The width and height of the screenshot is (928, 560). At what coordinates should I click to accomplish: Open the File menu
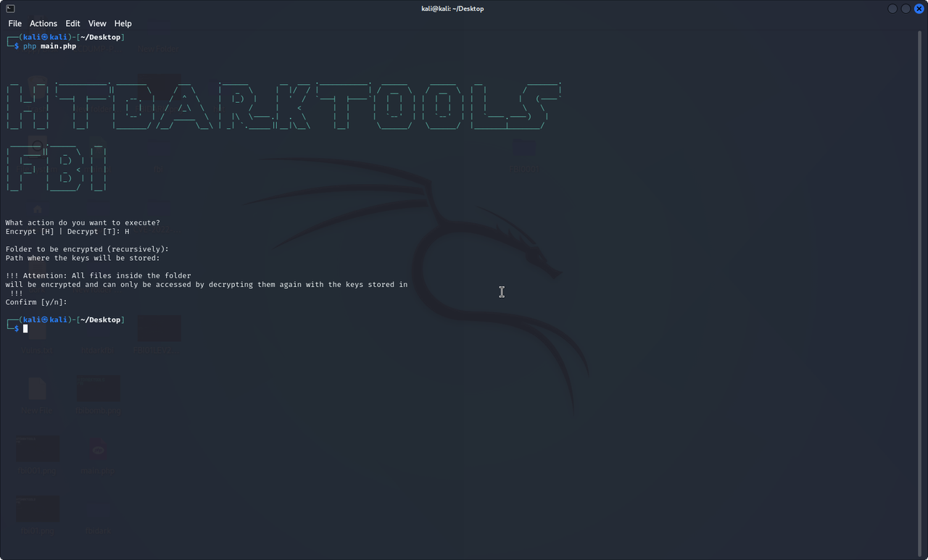coord(14,24)
